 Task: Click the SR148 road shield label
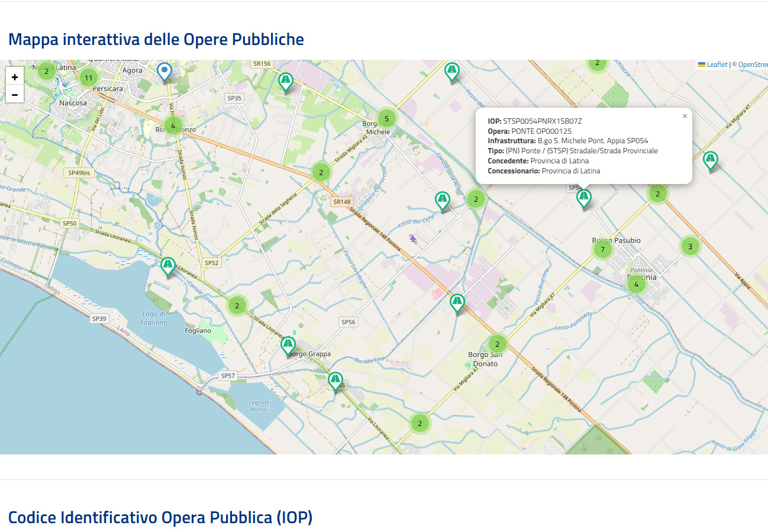tap(342, 202)
